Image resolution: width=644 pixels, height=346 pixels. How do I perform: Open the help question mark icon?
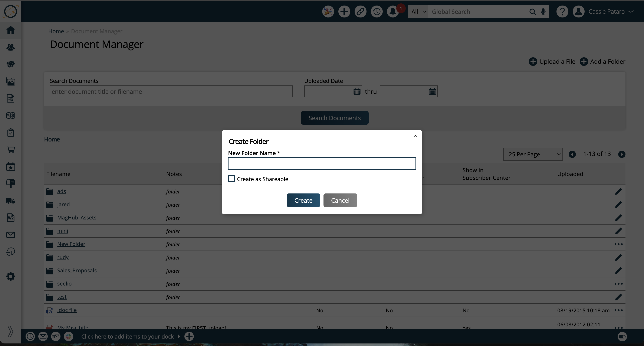point(562,12)
